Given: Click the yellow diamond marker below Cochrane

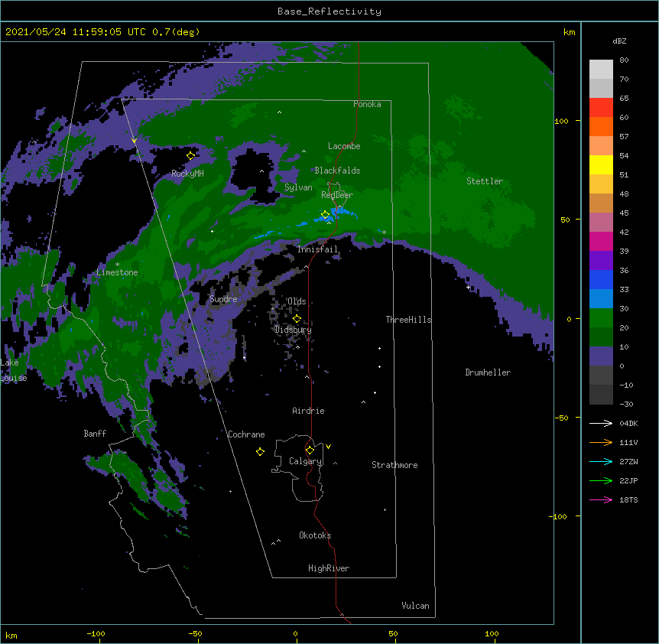Looking at the screenshot, I should click(260, 452).
